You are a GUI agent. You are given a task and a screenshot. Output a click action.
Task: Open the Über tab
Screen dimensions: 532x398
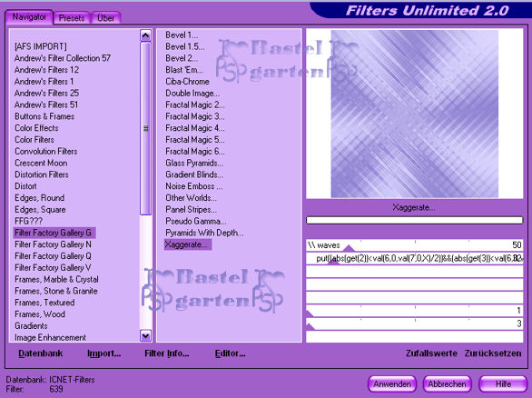tap(106, 18)
